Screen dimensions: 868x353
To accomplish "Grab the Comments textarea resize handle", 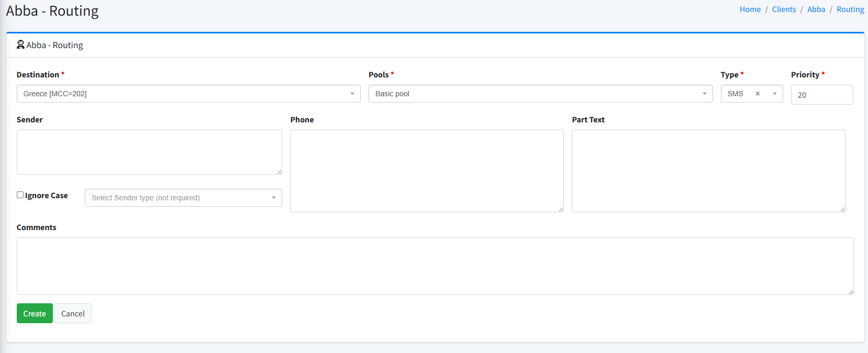I will (x=851, y=292).
